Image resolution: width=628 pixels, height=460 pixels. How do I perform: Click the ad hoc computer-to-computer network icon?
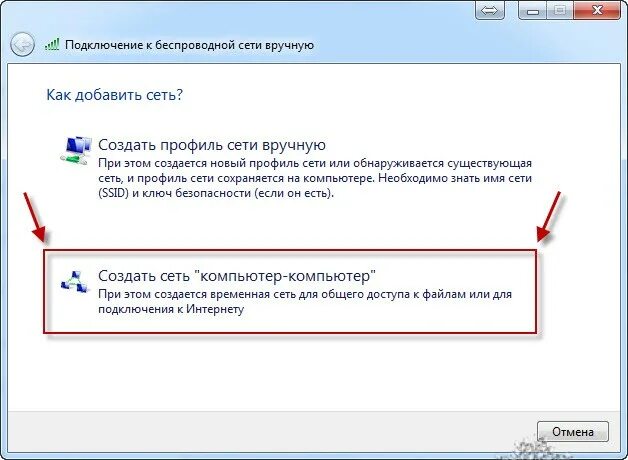75,282
